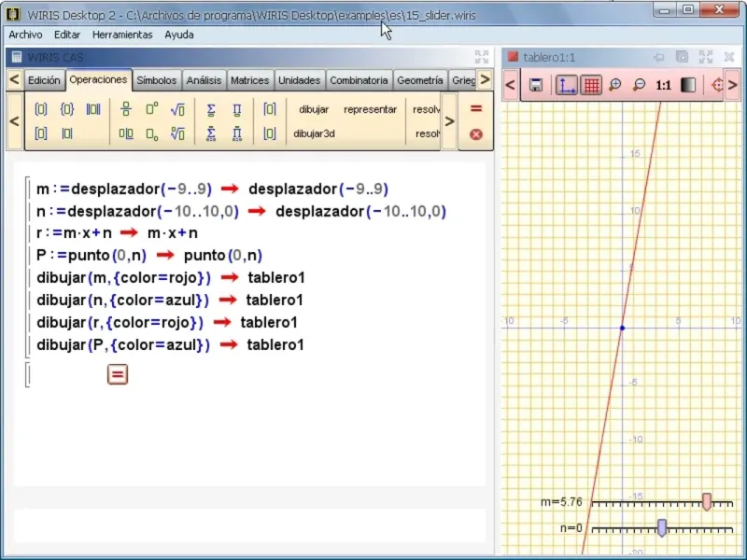Show more Operaciones toolbar items
This screenshot has height=560, width=747.
point(449,121)
